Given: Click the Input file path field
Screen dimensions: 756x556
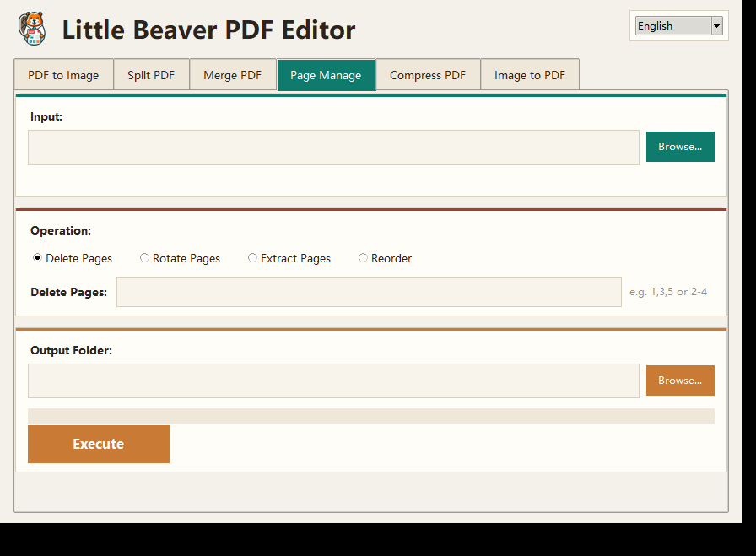Looking at the screenshot, I should pyautogui.click(x=333, y=147).
